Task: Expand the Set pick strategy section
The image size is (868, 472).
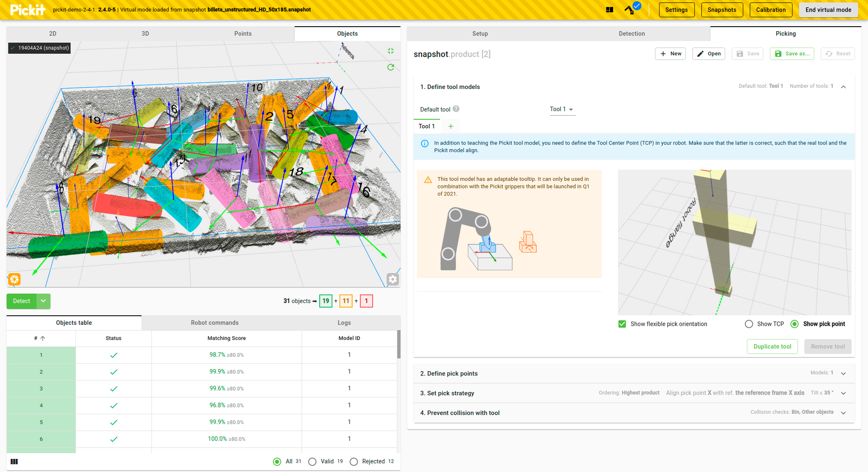Action: pyautogui.click(x=843, y=393)
